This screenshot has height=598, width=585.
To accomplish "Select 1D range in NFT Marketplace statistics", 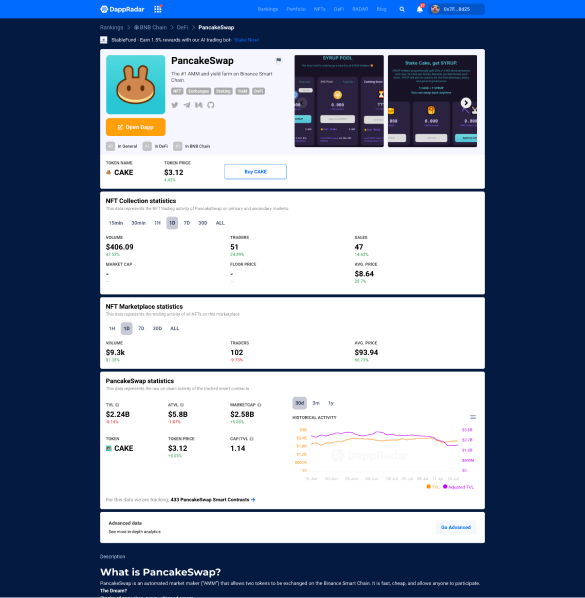I will coord(127,328).
